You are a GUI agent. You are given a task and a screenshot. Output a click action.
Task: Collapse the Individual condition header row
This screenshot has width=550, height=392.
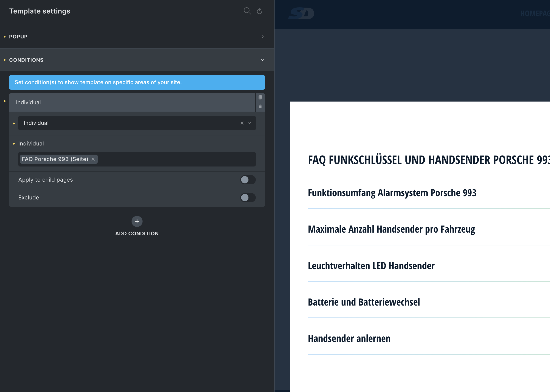pos(132,102)
